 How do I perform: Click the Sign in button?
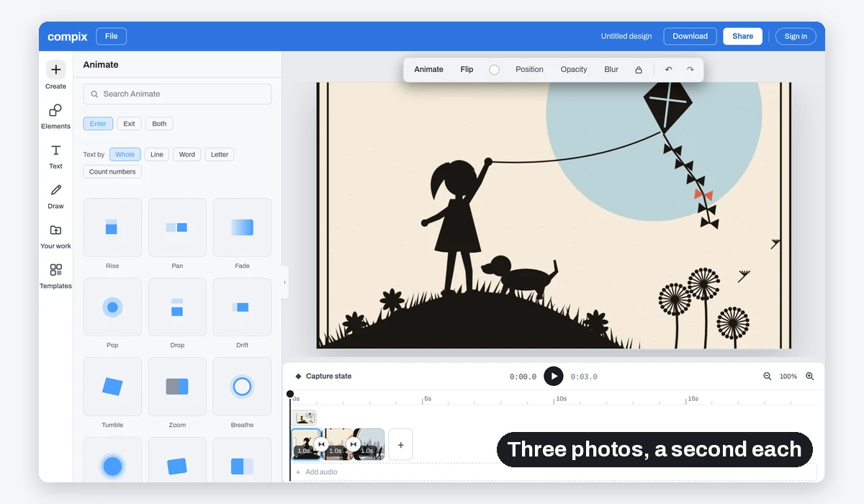point(796,36)
